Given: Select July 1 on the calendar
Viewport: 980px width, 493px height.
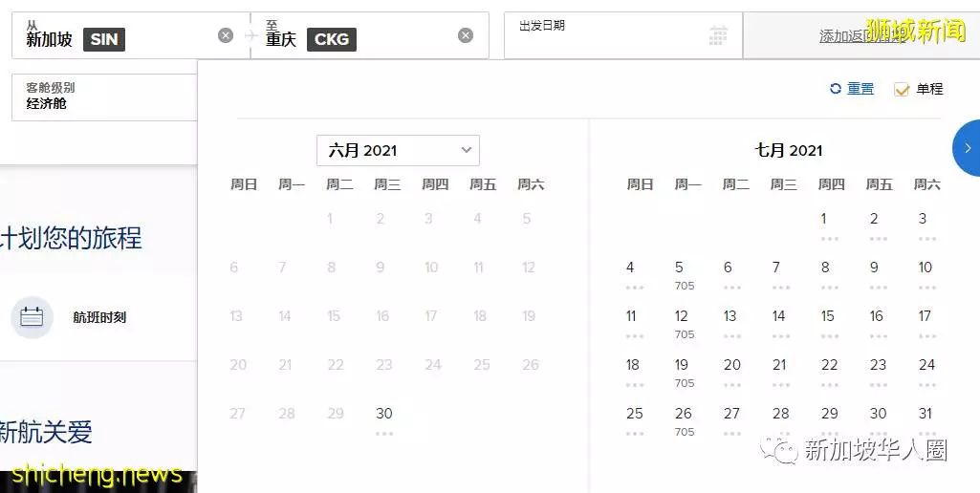Looking at the screenshot, I should (826, 226).
